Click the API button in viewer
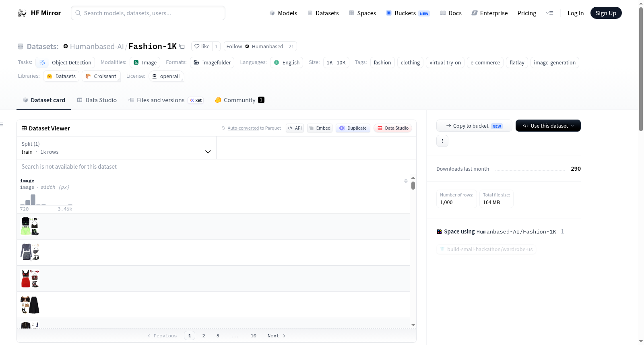 coord(295,128)
